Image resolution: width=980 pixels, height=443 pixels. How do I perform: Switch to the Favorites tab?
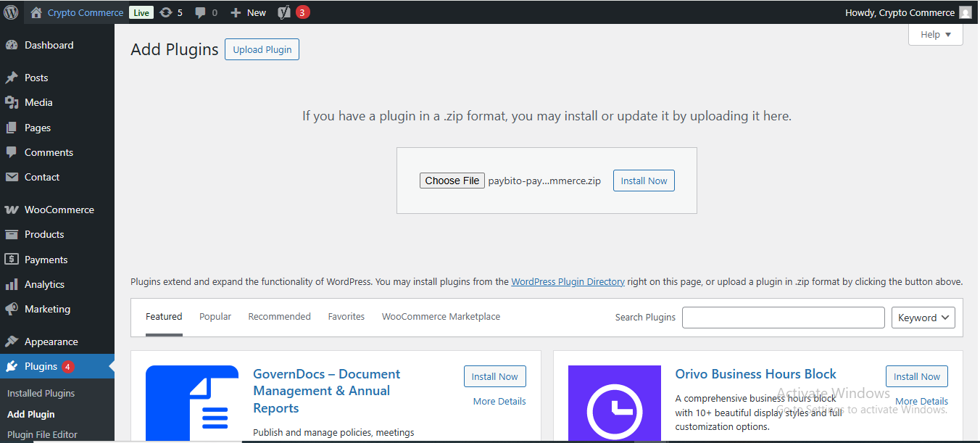(x=346, y=317)
